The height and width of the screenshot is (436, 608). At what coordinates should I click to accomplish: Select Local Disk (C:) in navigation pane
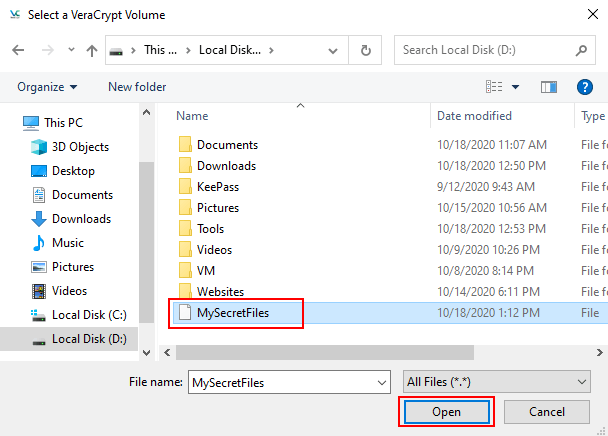click(79, 315)
